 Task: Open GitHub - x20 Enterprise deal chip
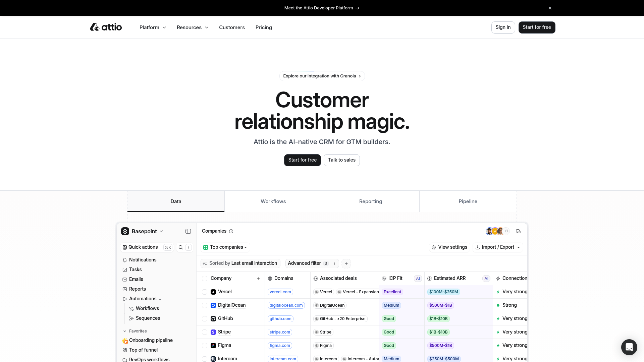tap(340, 319)
